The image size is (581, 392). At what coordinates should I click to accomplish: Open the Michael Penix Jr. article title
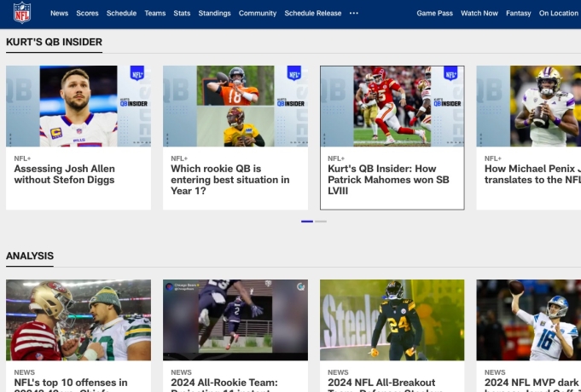point(532,175)
